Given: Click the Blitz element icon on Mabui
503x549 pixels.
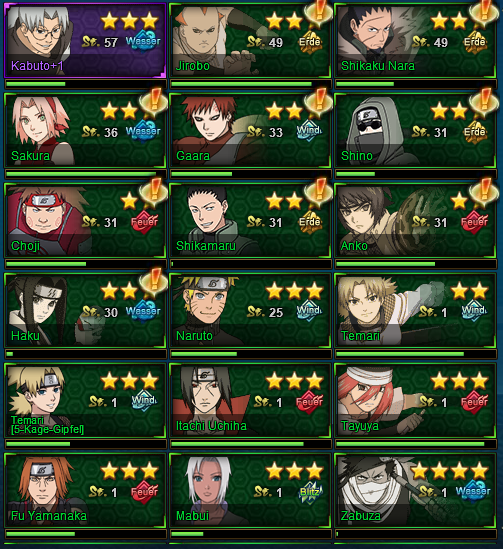Looking at the screenshot, I should tap(310, 492).
